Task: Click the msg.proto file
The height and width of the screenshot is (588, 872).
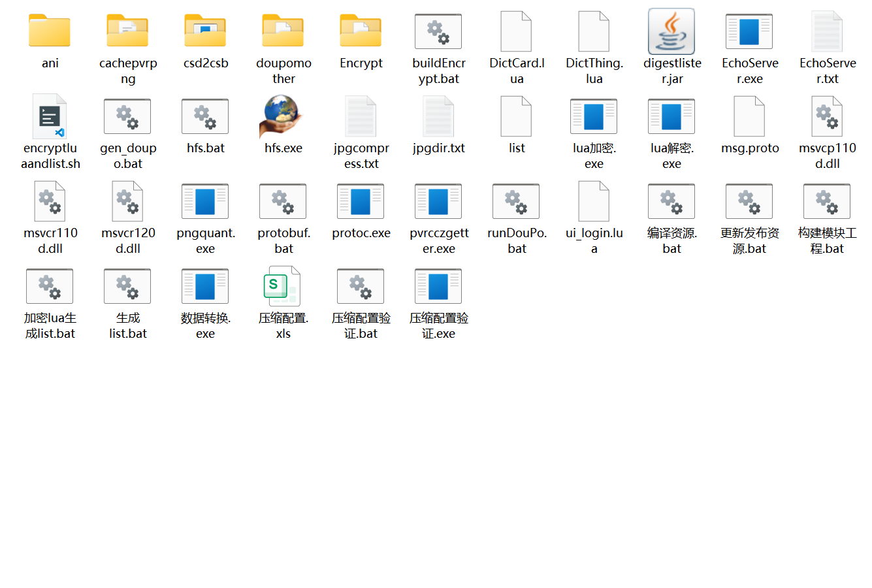Action: pyautogui.click(x=749, y=116)
